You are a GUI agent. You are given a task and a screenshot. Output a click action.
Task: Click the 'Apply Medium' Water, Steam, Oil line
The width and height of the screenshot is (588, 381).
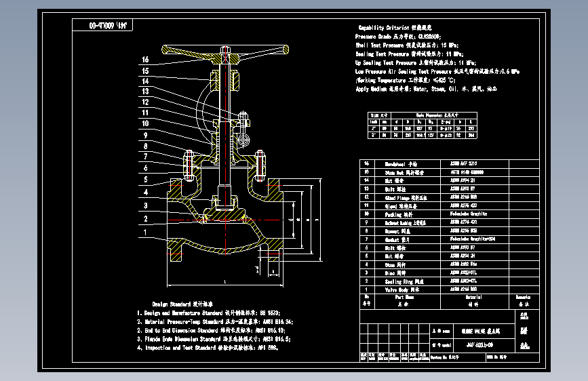point(426,89)
